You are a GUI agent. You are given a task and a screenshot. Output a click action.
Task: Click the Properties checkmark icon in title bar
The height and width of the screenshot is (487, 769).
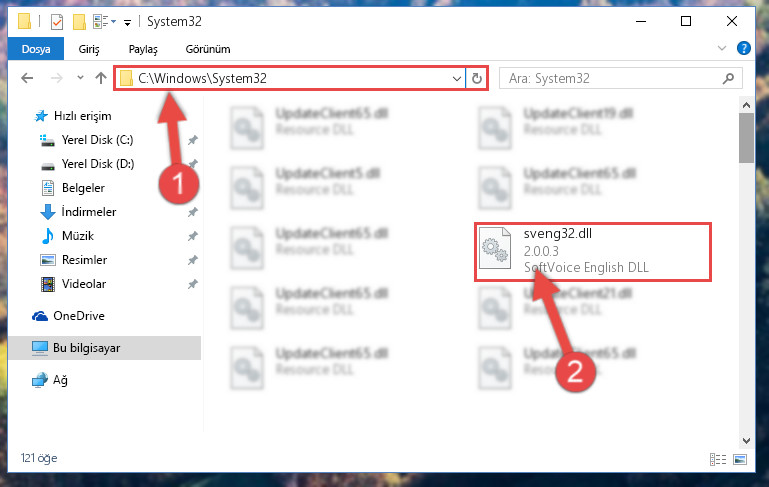[57, 22]
